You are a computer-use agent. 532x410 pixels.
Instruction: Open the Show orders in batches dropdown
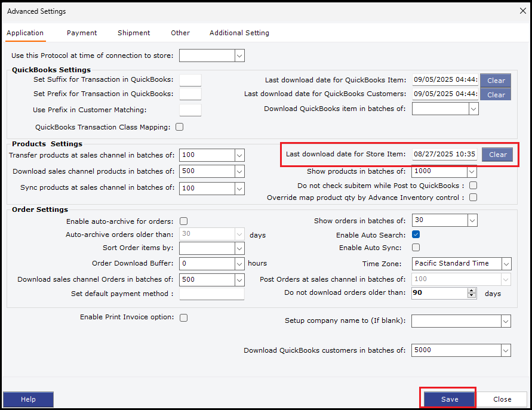point(472,221)
